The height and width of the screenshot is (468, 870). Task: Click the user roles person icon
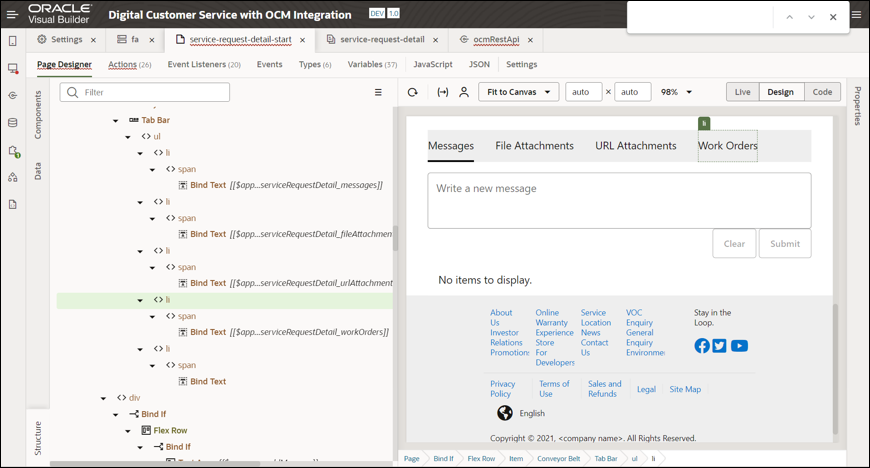pyautogui.click(x=464, y=92)
